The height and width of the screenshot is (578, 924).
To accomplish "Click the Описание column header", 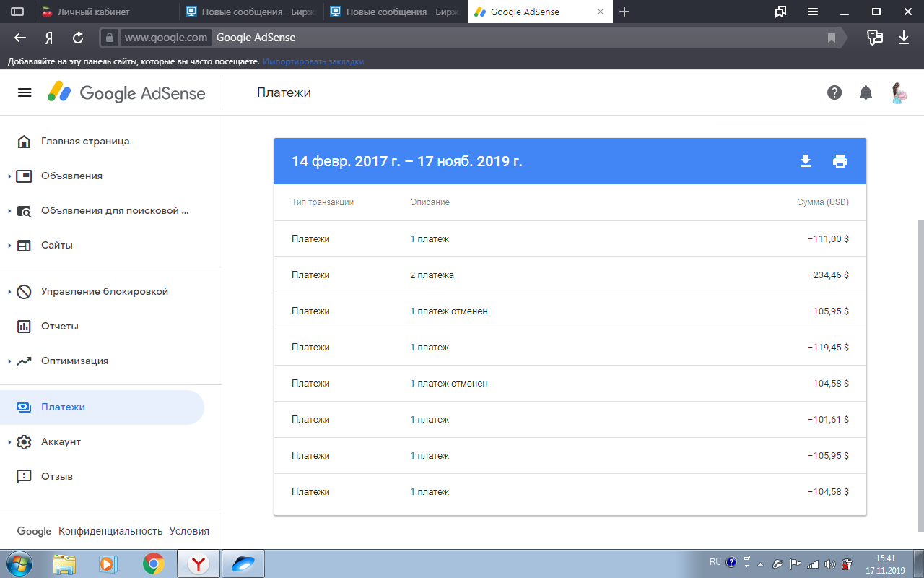I will point(430,202).
